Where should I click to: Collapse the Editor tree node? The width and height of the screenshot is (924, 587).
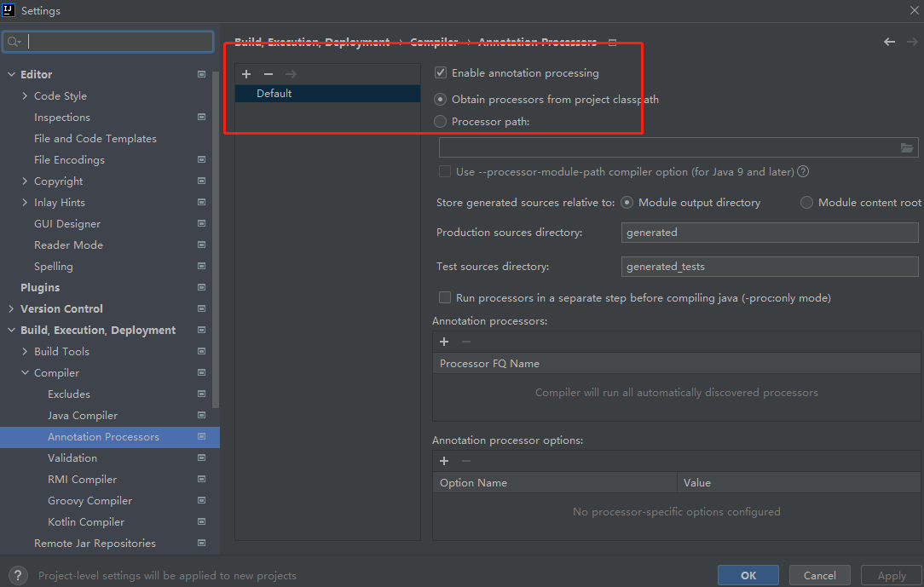pyautogui.click(x=11, y=74)
